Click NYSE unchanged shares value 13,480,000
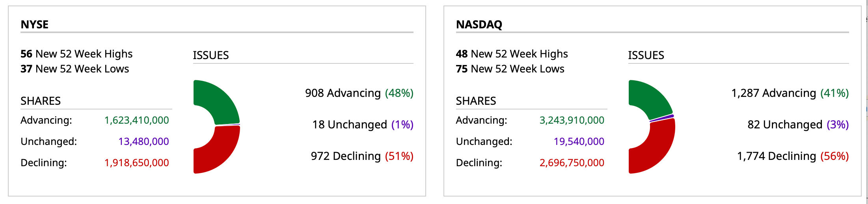868x204 pixels. [x=143, y=141]
